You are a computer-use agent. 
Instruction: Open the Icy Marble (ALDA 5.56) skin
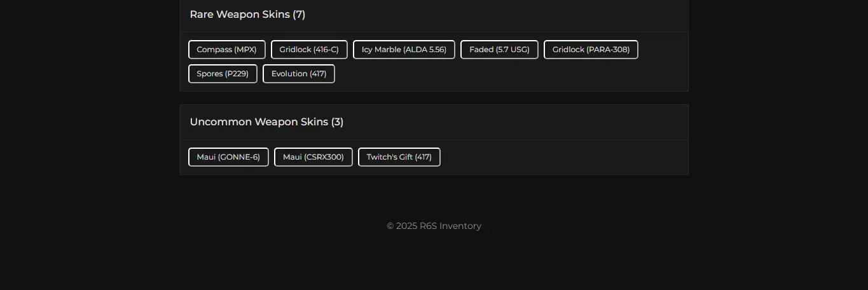point(404,50)
